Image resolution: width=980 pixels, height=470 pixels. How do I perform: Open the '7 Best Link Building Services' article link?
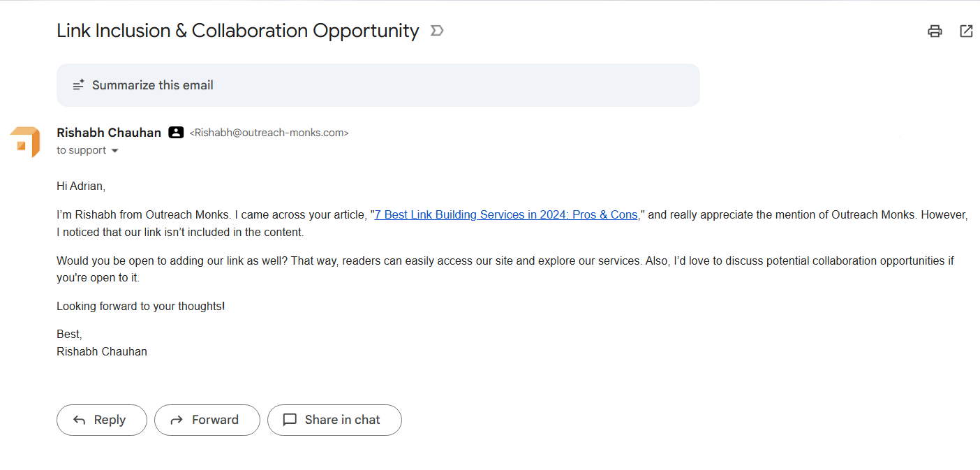point(505,214)
